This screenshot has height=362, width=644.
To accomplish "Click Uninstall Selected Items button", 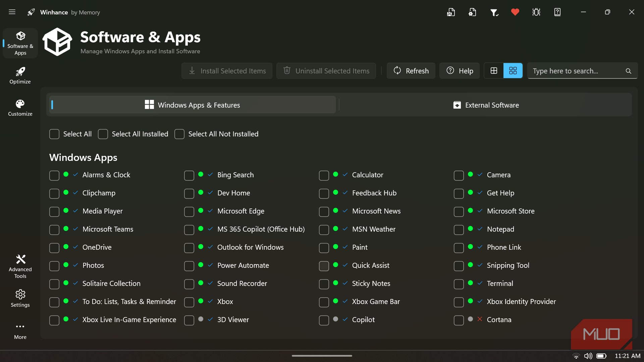I will 326,71.
